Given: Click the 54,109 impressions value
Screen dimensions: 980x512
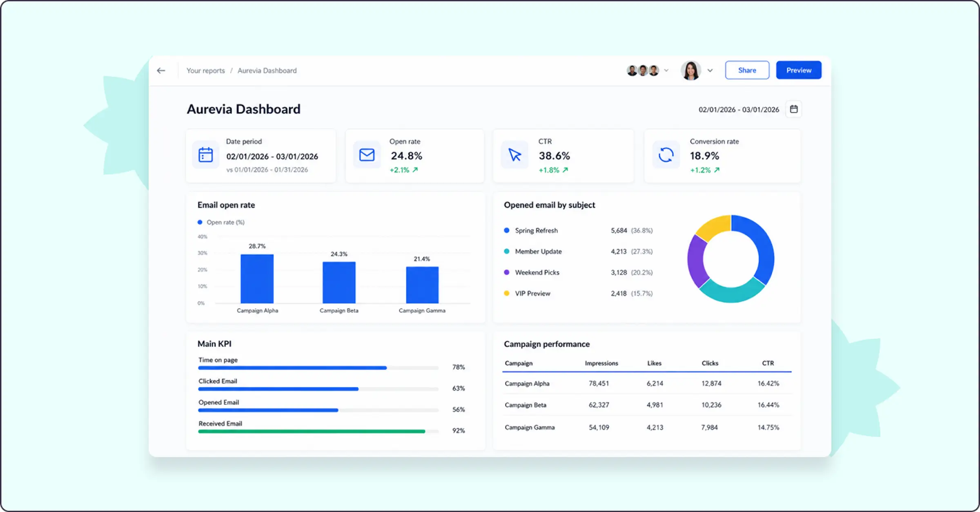Looking at the screenshot, I should [599, 427].
